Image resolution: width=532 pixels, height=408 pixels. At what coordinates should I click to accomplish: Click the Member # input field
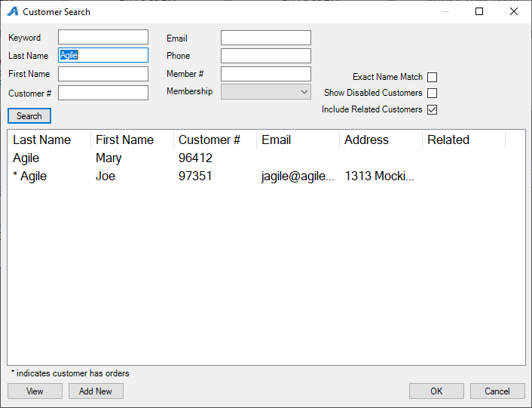tap(265, 74)
